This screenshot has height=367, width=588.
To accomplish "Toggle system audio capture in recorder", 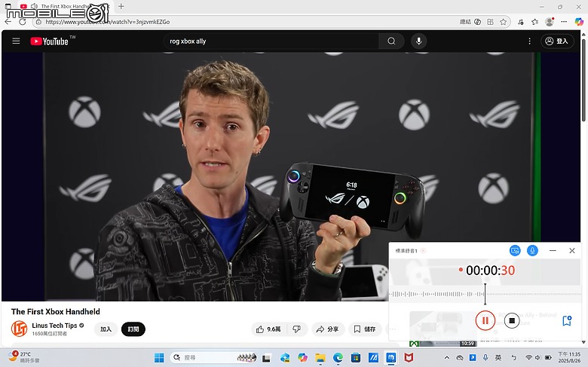I will coord(515,250).
